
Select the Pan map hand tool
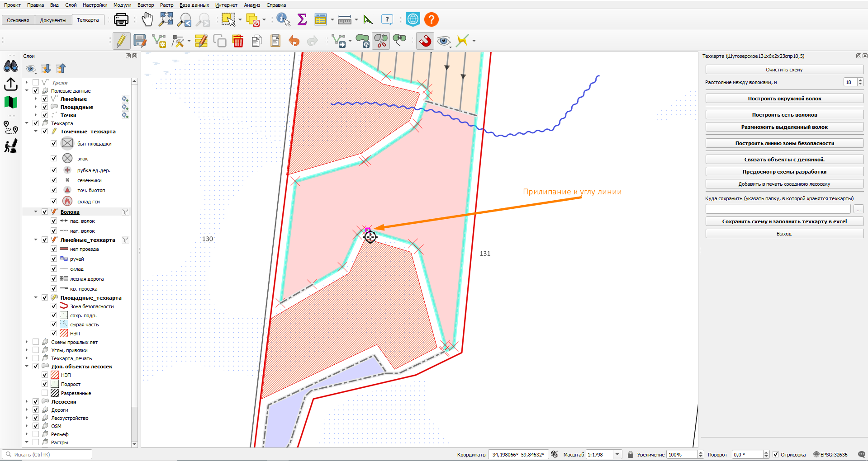tap(147, 19)
